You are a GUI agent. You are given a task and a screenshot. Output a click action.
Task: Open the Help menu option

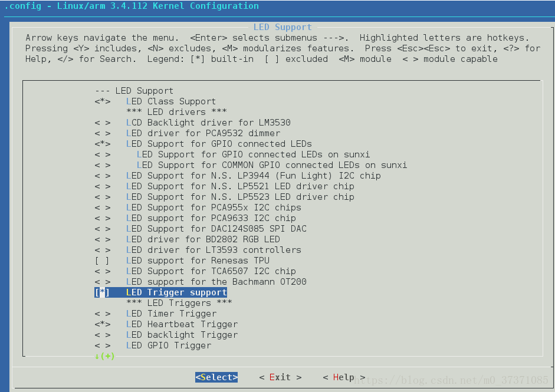tap(343, 377)
